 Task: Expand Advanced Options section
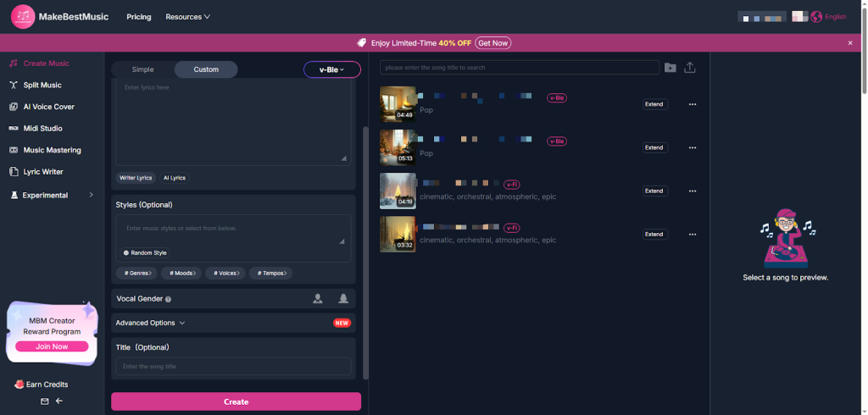[150, 323]
